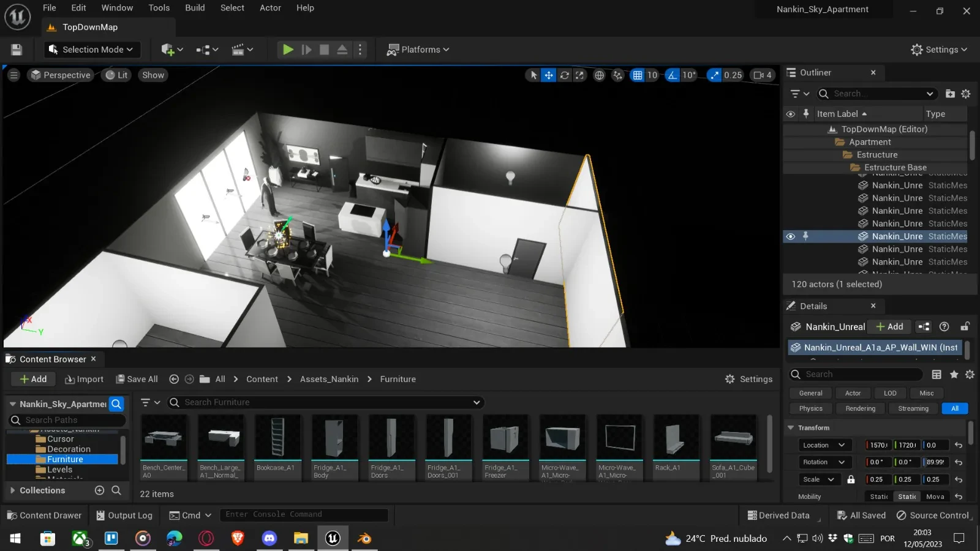
Task: Open the add content cube dropdown
Action: (172, 50)
